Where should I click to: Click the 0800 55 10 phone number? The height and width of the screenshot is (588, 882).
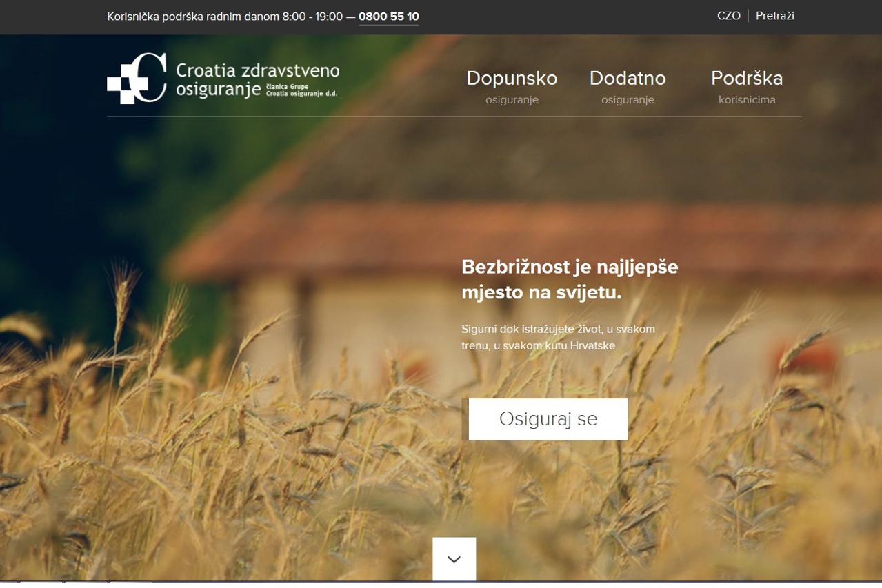[388, 17]
